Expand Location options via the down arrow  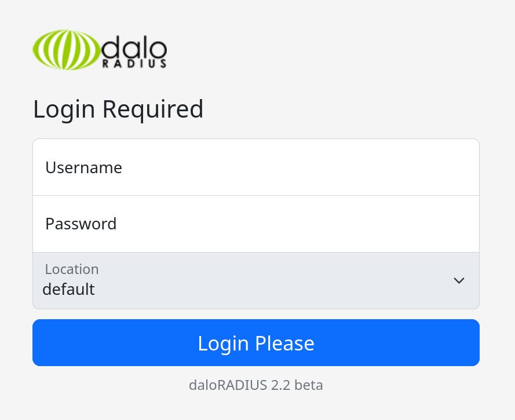click(x=459, y=280)
